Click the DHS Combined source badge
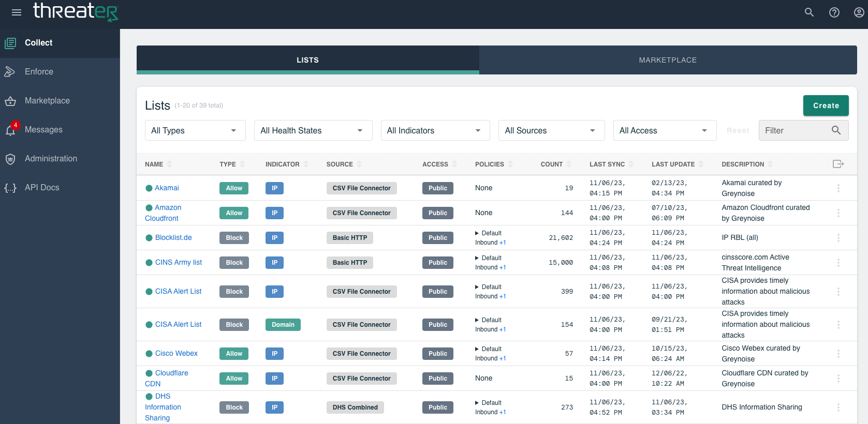 pos(355,407)
